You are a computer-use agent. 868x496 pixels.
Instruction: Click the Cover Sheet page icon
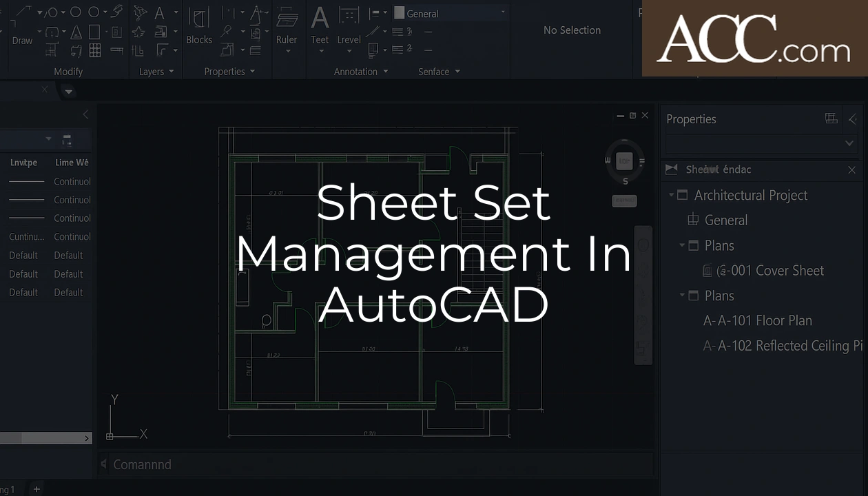[x=707, y=271]
